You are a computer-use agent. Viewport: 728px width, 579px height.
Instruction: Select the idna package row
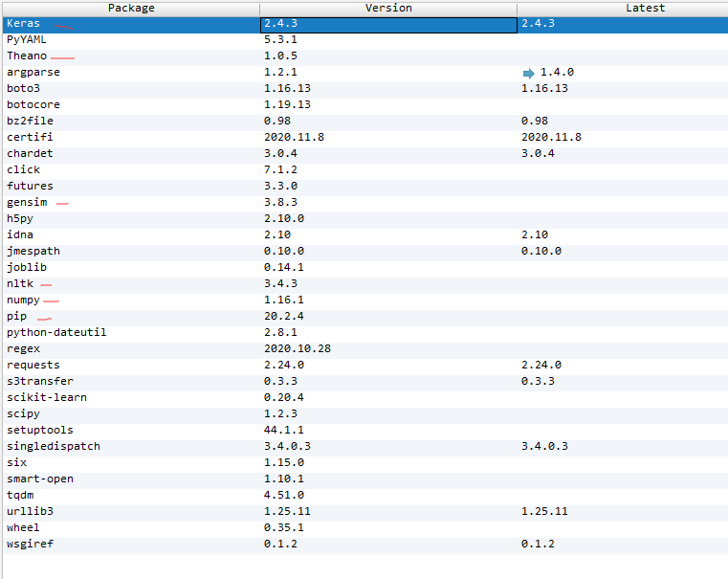(x=364, y=236)
